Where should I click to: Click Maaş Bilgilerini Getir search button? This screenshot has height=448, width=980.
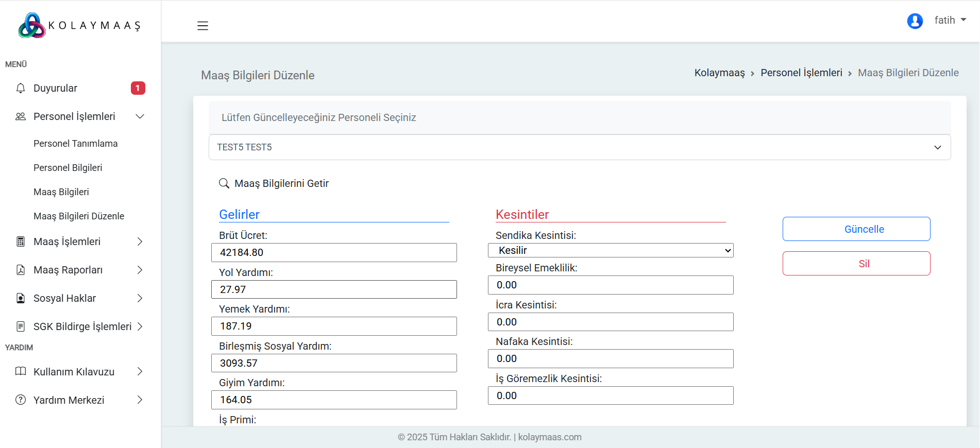pos(274,183)
